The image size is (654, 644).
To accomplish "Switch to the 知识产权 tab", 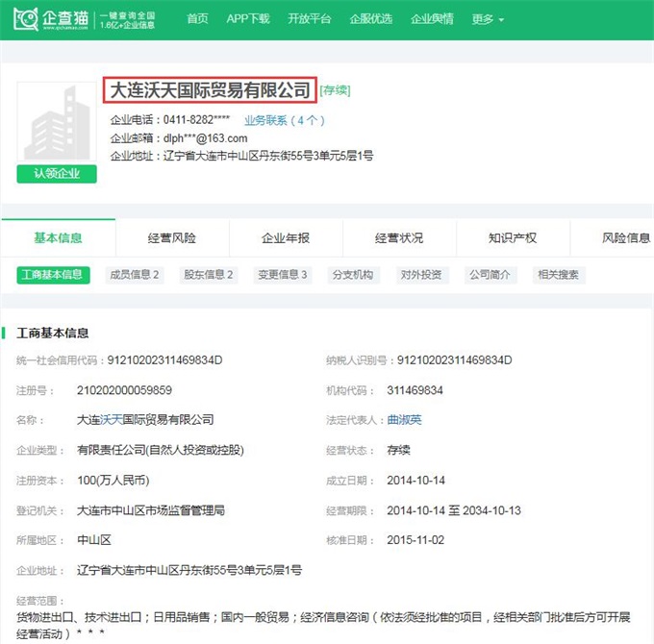I will 513,238.
